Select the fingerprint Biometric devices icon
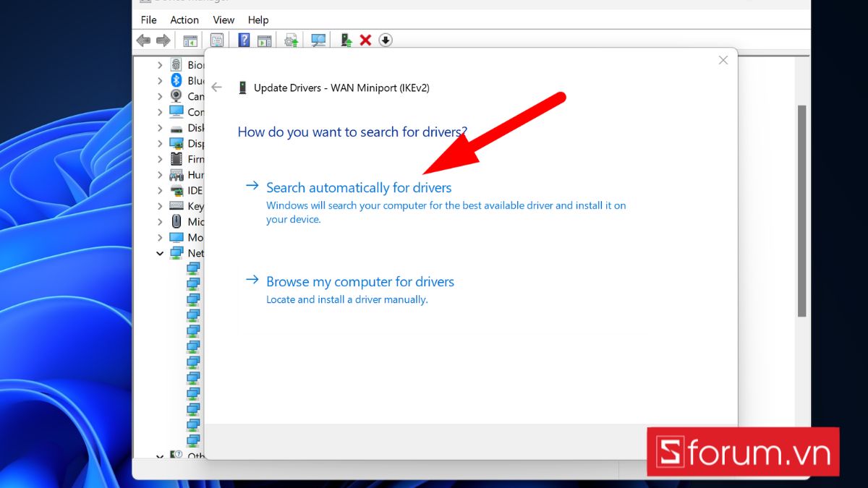The height and width of the screenshot is (488, 868). [176, 65]
